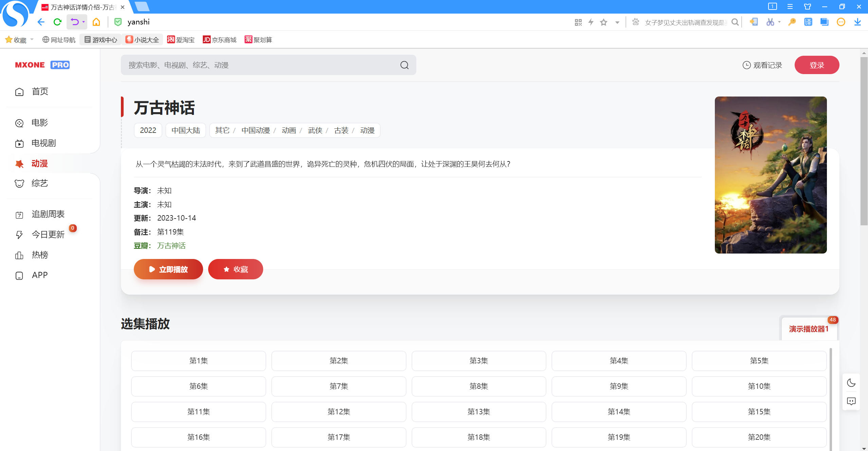Expand the dropdown arrow beside undo icon
The image size is (868, 451).
tap(84, 22)
